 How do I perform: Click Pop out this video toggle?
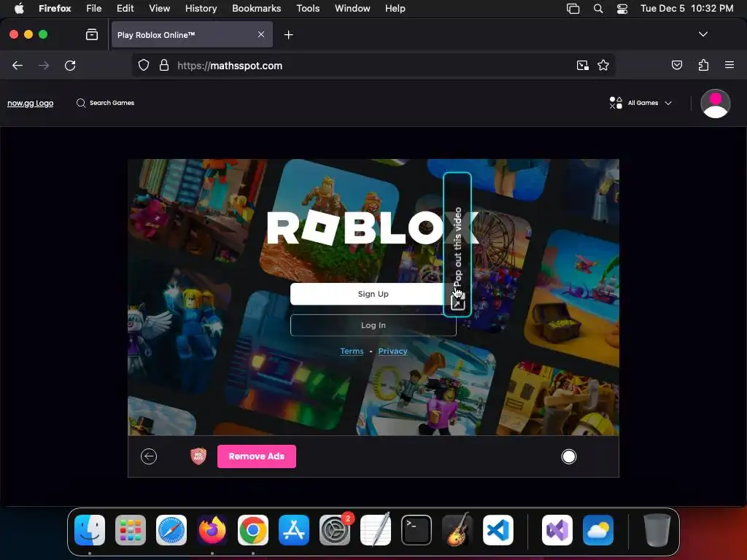457,245
